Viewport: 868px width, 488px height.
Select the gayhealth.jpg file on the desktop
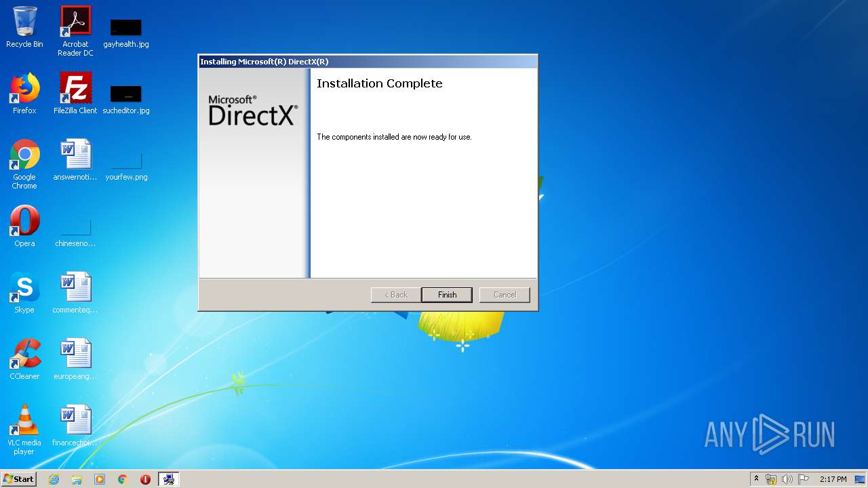(126, 33)
